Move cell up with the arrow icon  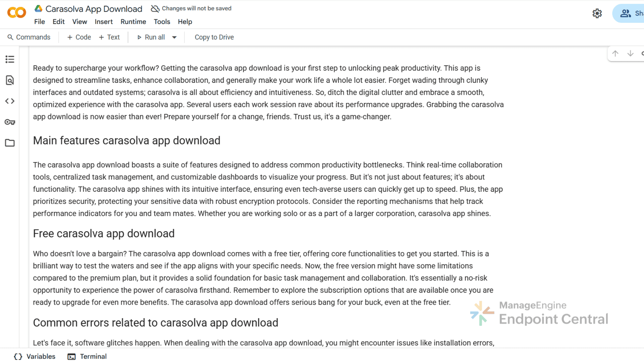(x=615, y=54)
